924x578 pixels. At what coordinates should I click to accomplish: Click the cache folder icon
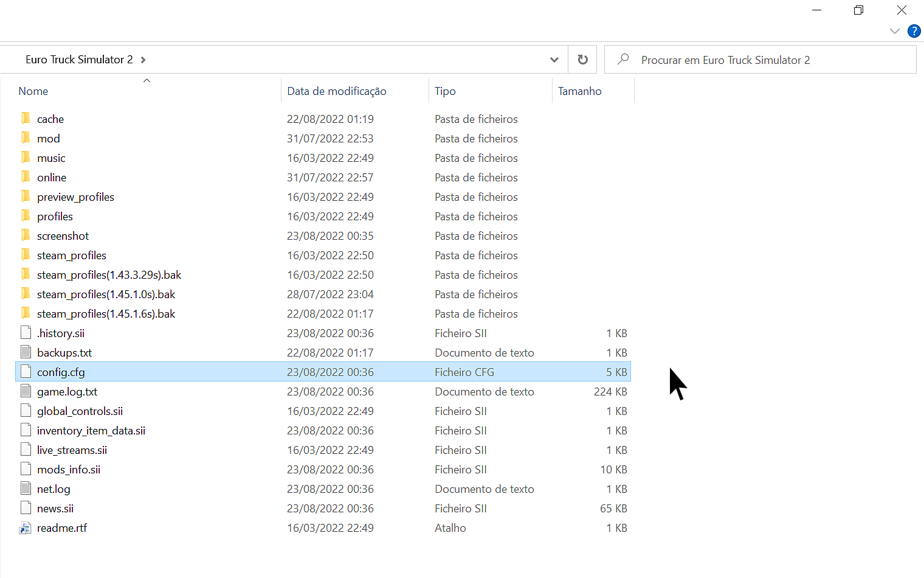pos(26,119)
